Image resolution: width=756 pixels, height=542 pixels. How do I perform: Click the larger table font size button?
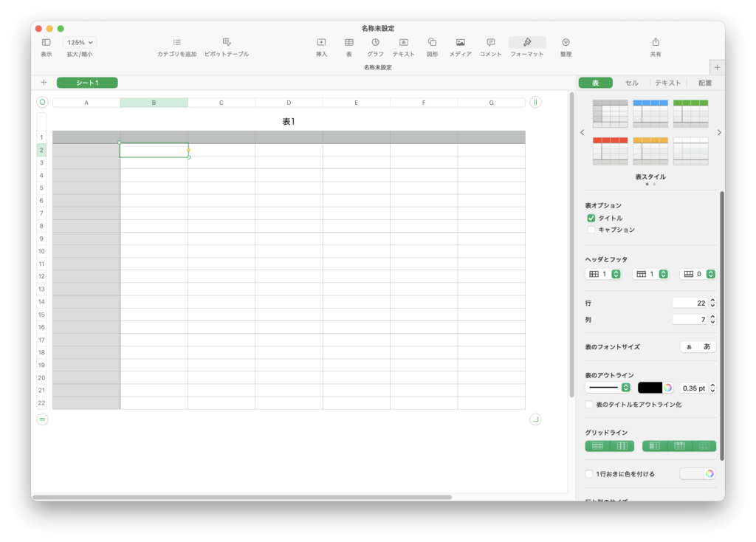click(707, 346)
